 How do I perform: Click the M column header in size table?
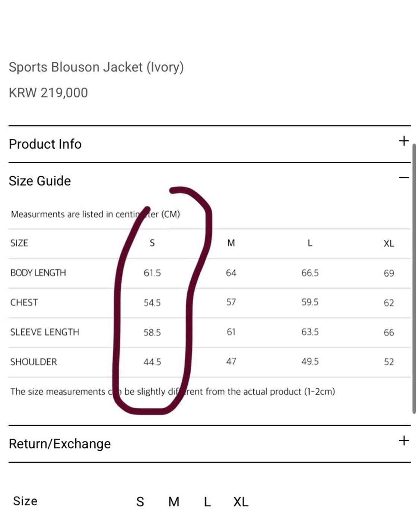click(x=231, y=243)
